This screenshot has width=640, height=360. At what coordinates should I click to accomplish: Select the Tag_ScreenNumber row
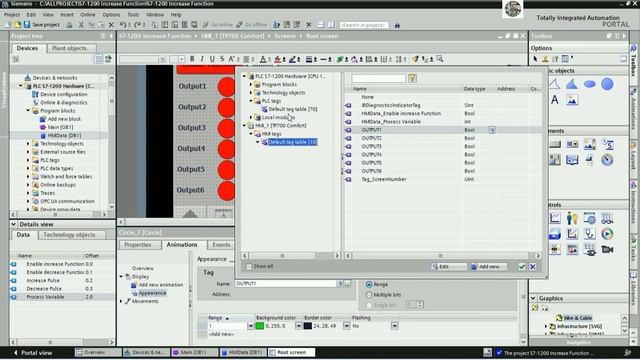pyautogui.click(x=442, y=179)
